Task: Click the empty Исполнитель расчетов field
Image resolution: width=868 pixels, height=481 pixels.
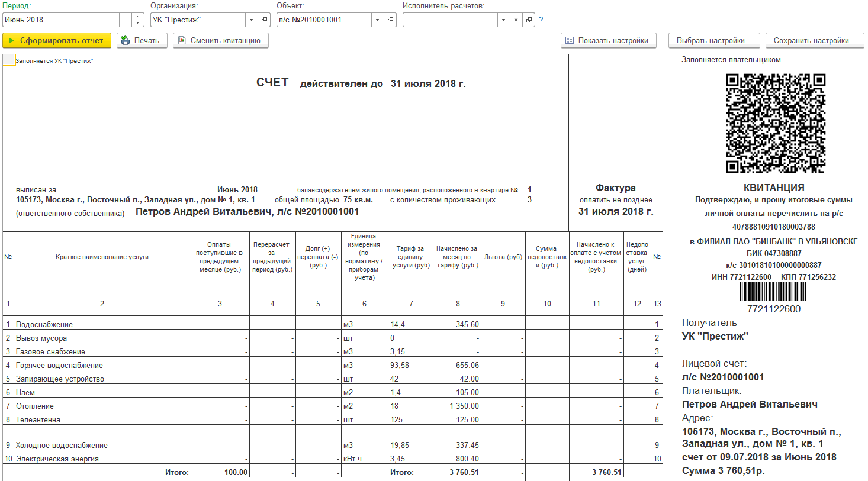Action: click(450, 20)
